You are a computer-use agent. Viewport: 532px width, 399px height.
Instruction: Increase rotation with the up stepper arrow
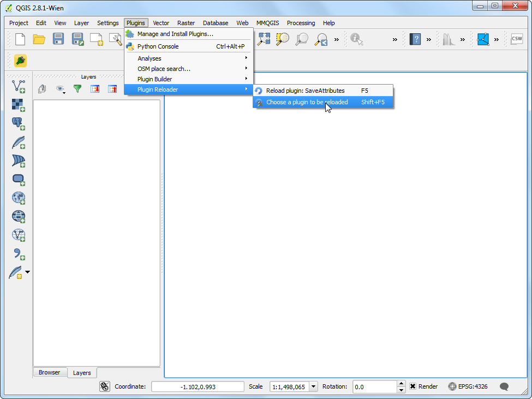(402, 383)
